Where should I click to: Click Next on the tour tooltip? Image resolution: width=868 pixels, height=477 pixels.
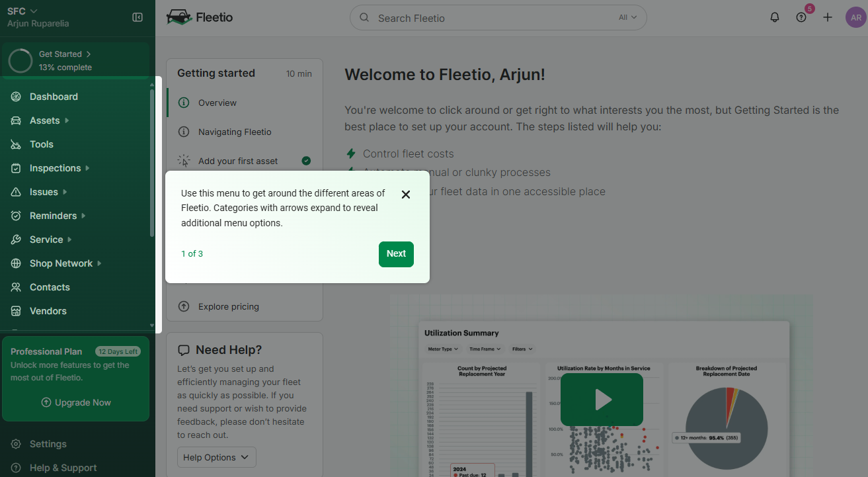pos(396,253)
